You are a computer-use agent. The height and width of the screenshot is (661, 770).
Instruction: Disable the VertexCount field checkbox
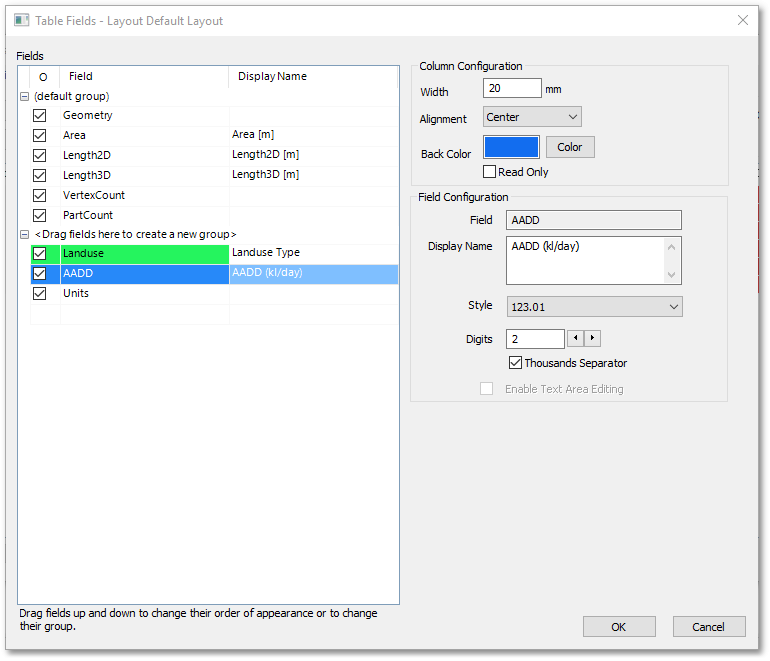click(x=40, y=195)
